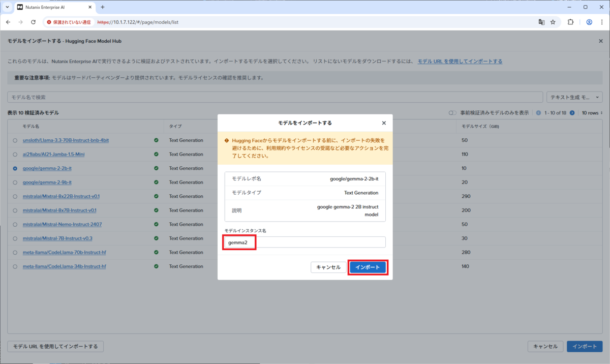The height and width of the screenshot is (364, 610).
Task: Click the verified check icon for mistralai/Mistral-Nemo-Instruct-2407
Action: point(156,224)
